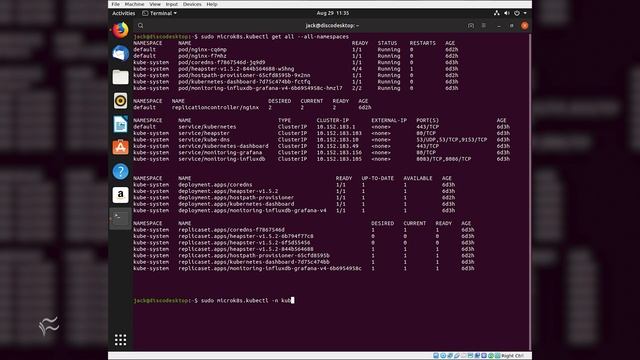Close the terminal with the orange button
The image size is (640, 360).
pos(524,26)
